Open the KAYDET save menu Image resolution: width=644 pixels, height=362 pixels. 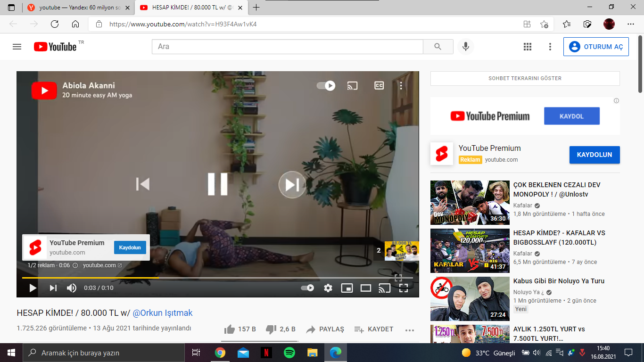373,329
